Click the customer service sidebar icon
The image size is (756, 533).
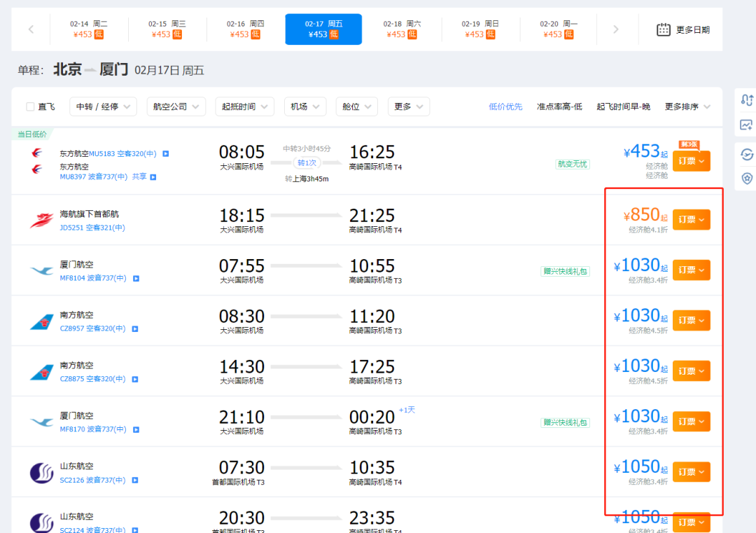pyautogui.click(x=747, y=154)
